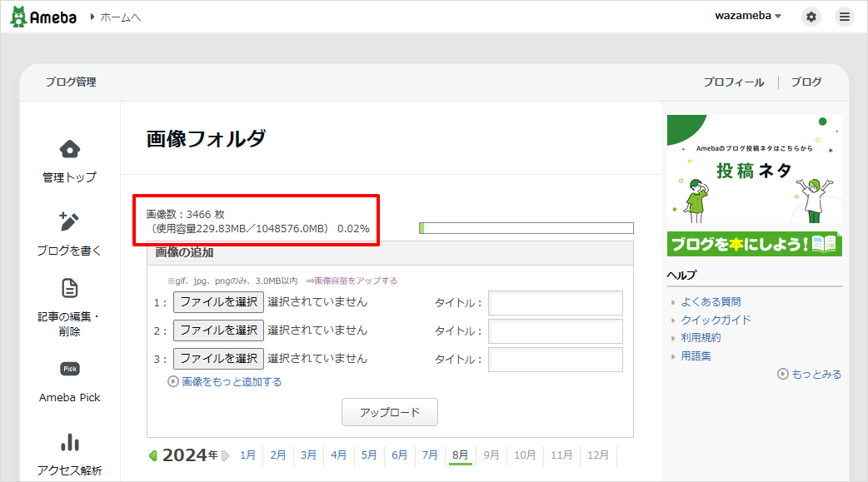Image resolution: width=868 pixels, height=482 pixels.
Task: Select the 4月 month tab
Action: tap(339, 455)
